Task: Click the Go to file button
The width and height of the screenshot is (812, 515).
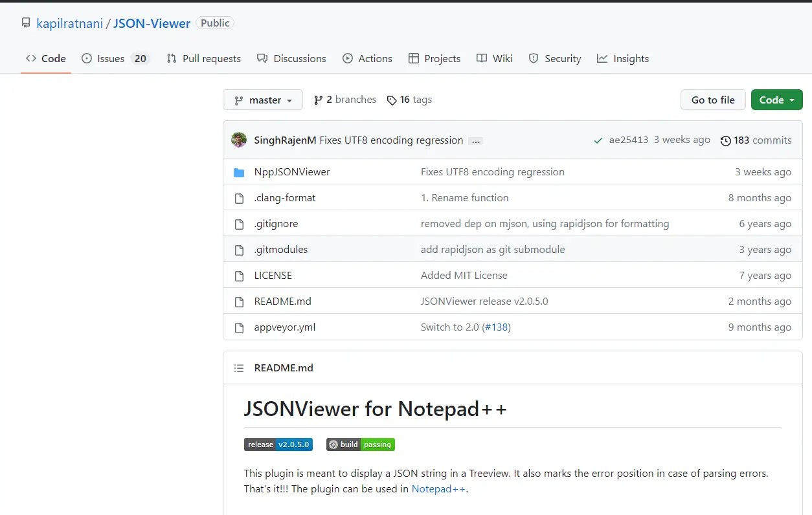Action: click(x=712, y=100)
